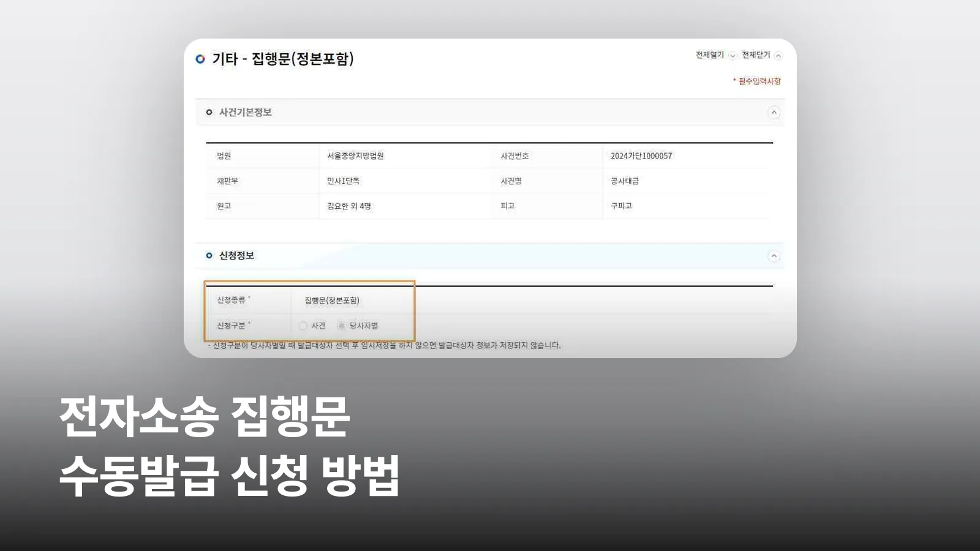Screen dimensions: 980x551
Task: Click the 구피고 defendant value
Action: [x=621, y=206]
